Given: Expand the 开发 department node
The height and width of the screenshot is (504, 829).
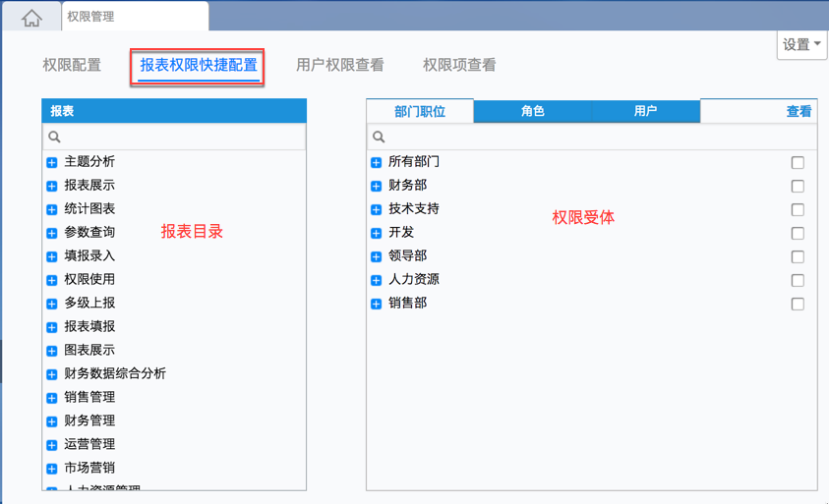Looking at the screenshot, I should 376,233.
